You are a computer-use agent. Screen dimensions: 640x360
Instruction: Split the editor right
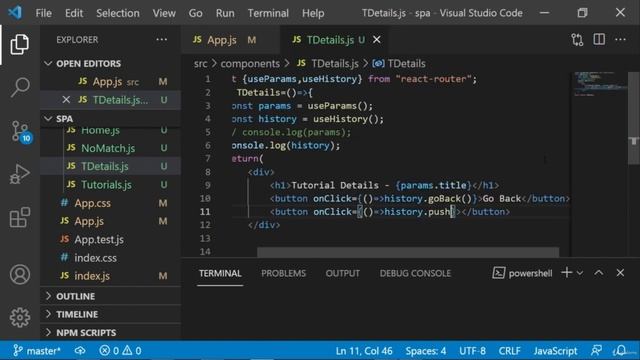pos(599,40)
